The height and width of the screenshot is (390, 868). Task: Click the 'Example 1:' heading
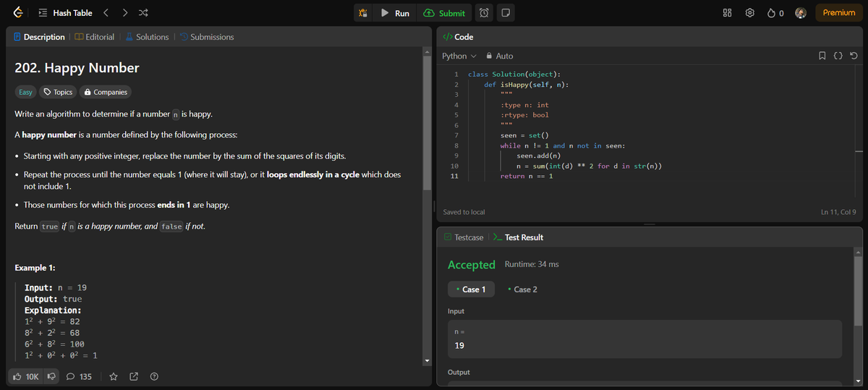click(35, 268)
